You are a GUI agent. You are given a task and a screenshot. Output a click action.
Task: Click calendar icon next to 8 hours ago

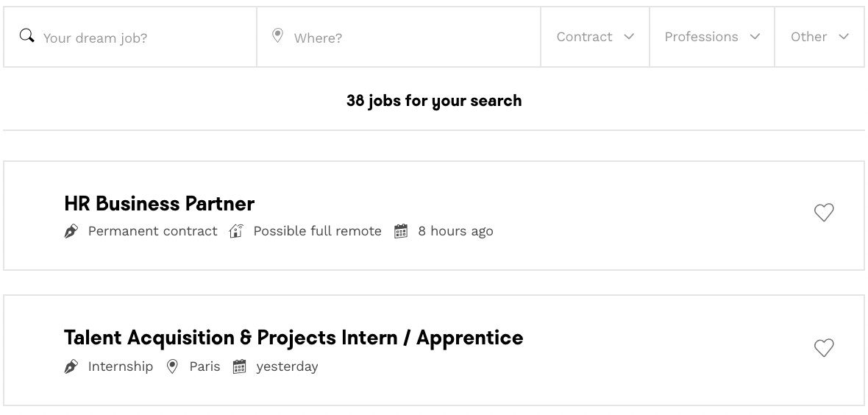(401, 232)
